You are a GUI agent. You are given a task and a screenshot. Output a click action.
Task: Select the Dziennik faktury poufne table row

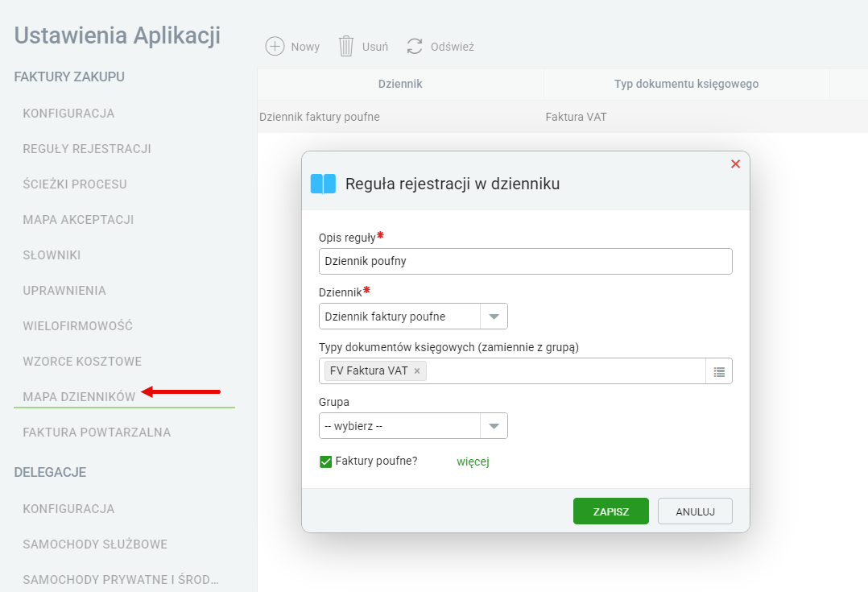(562, 117)
